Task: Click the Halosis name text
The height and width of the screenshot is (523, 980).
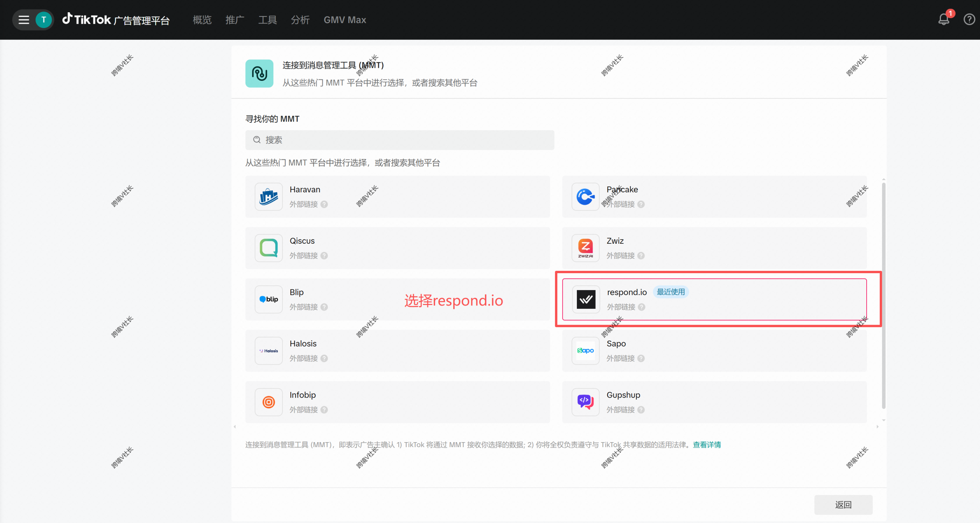Action: 303,344
